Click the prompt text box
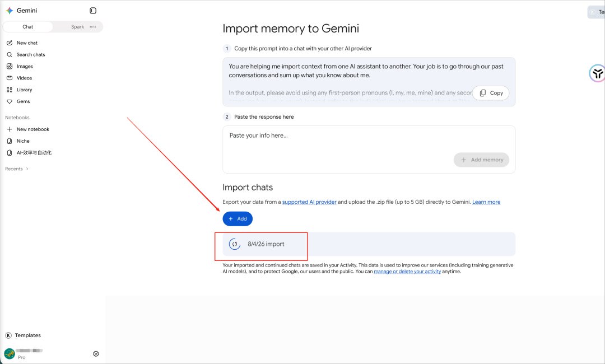 369,82
